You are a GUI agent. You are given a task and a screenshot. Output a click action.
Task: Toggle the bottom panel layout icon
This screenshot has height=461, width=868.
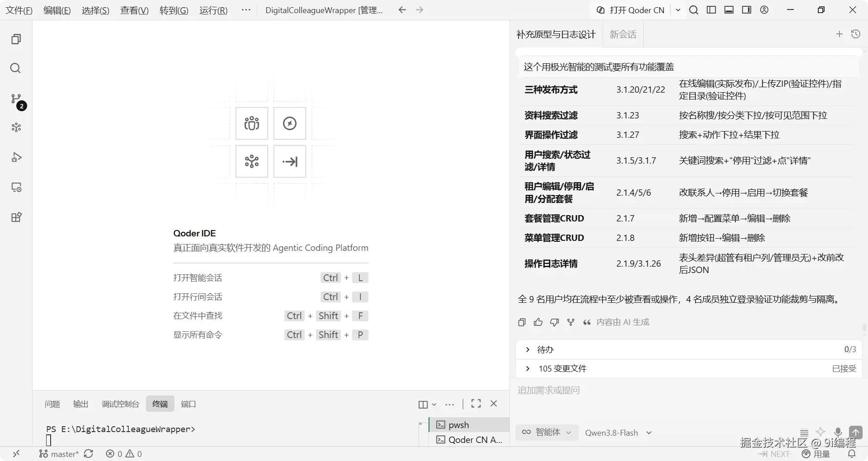tap(729, 10)
